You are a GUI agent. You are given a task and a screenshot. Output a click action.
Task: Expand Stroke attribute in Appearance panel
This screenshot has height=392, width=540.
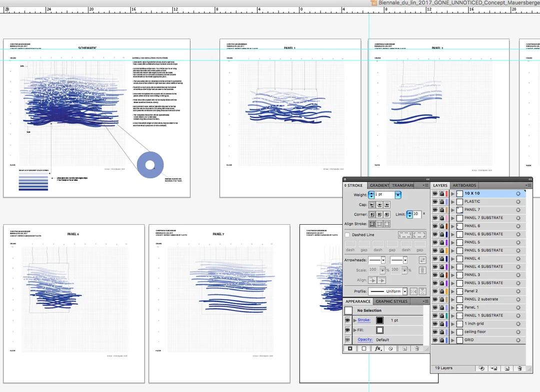pos(354,321)
